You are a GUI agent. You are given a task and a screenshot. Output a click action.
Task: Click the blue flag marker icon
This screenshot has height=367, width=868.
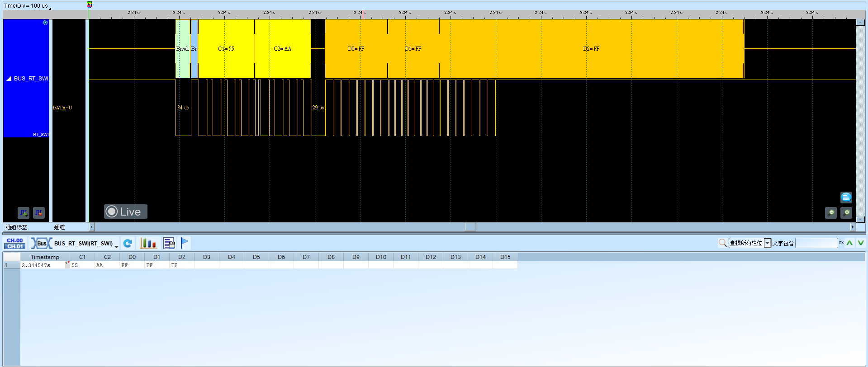coord(185,243)
